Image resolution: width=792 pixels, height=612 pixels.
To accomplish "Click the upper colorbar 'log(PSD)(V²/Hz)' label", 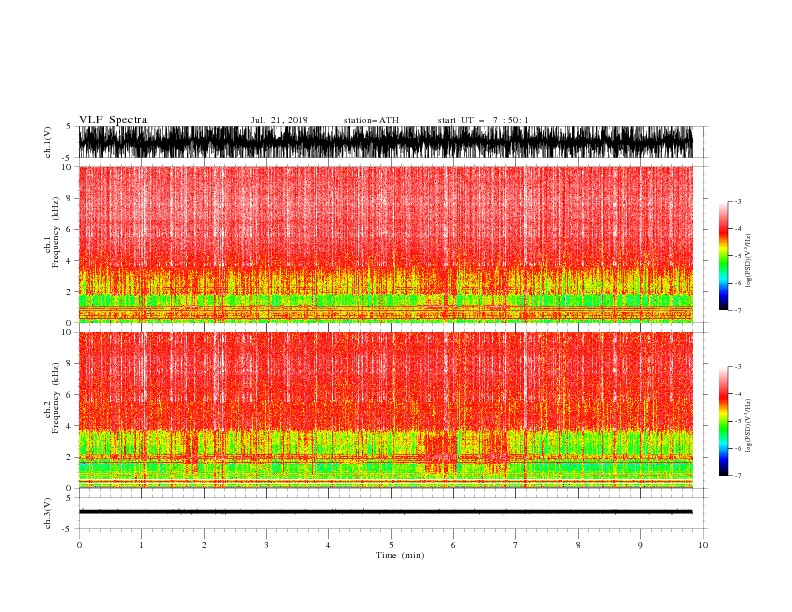I will [749, 261].
